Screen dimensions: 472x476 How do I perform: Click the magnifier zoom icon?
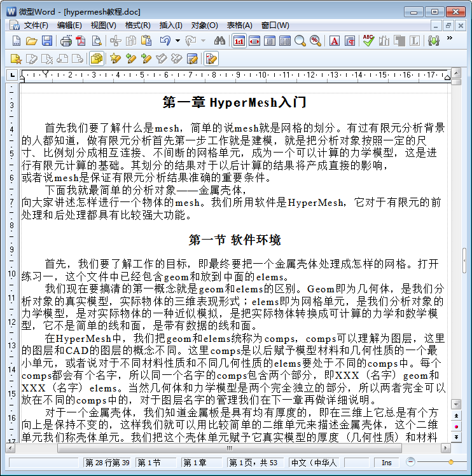(300, 41)
